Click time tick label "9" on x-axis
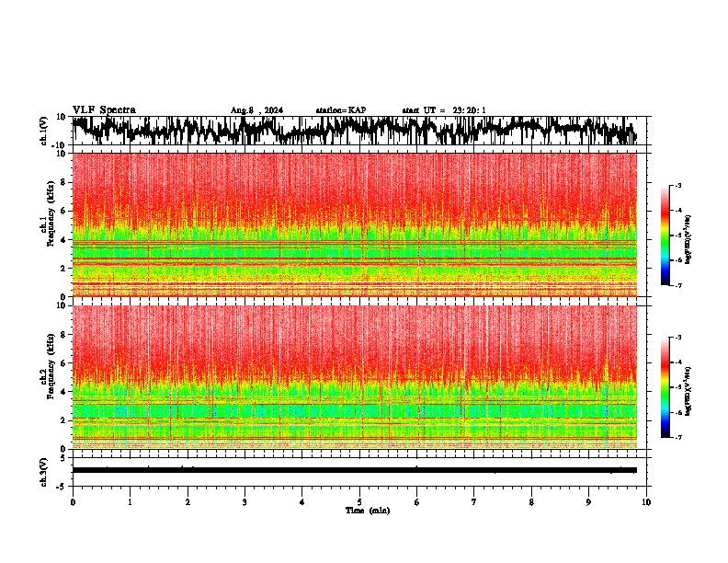728x563 pixels. pyautogui.click(x=588, y=502)
